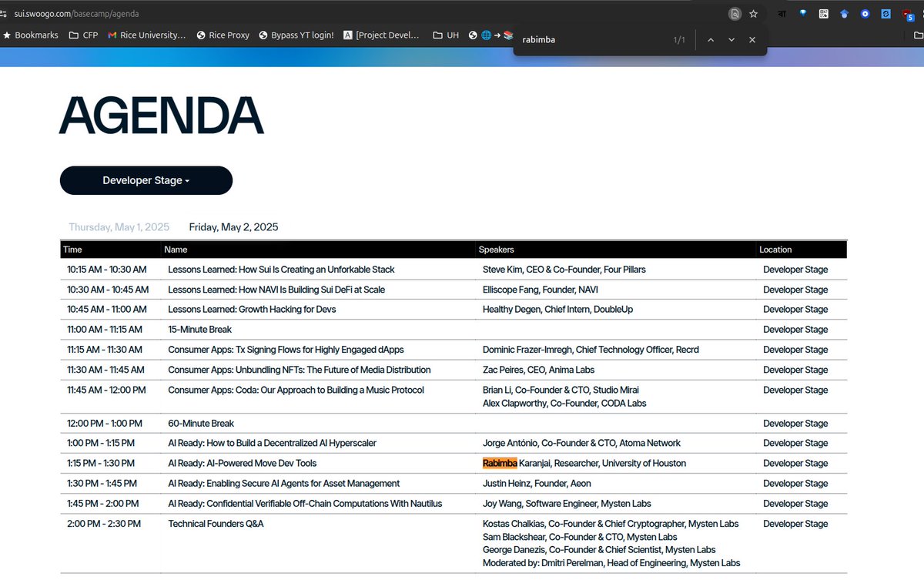Open the Rice University Gmail bookmark
Viewport: 924px width, 580px height.
147,35
